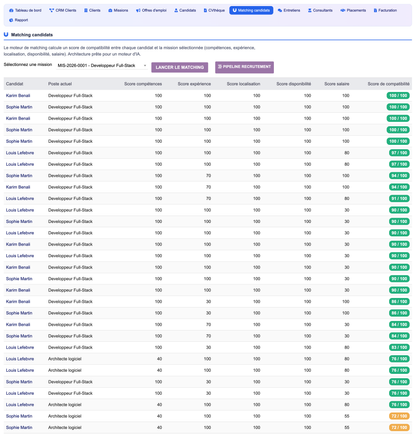Click the Score salaire column header
Screen dimensions: 416x445
337,84
